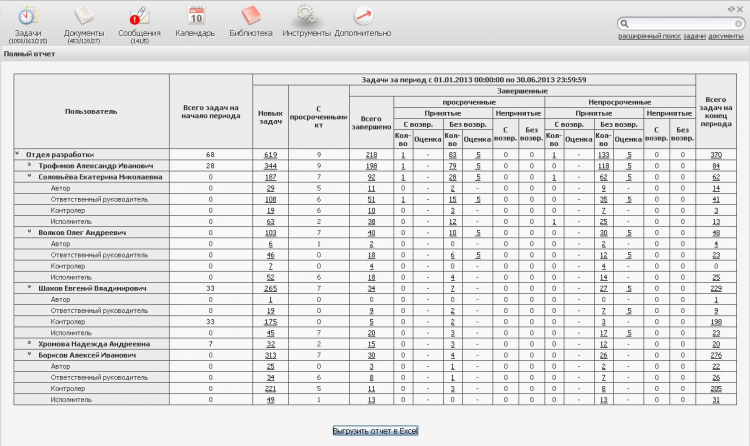Image resolution: width=750 pixels, height=446 pixels.
Task: Click Контролер new tasks value 175
Action: (270, 322)
